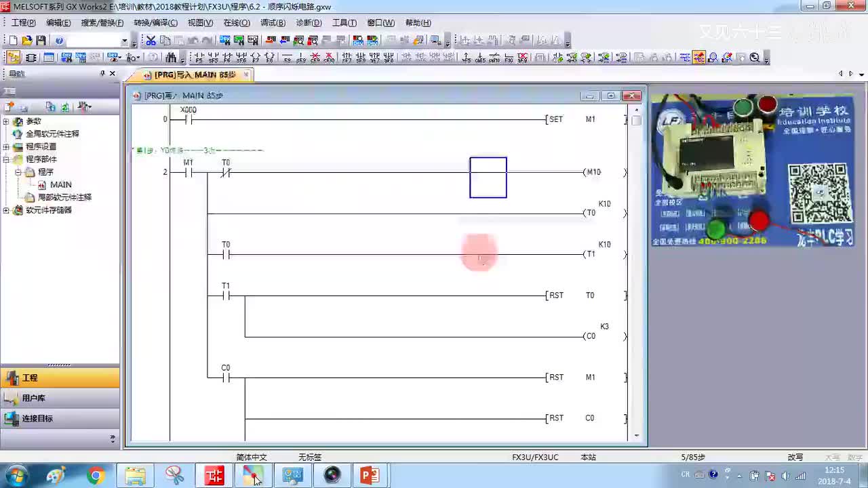Click the Open project folder icon
Viewport: 868px width, 488px height.
pos(27,41)
